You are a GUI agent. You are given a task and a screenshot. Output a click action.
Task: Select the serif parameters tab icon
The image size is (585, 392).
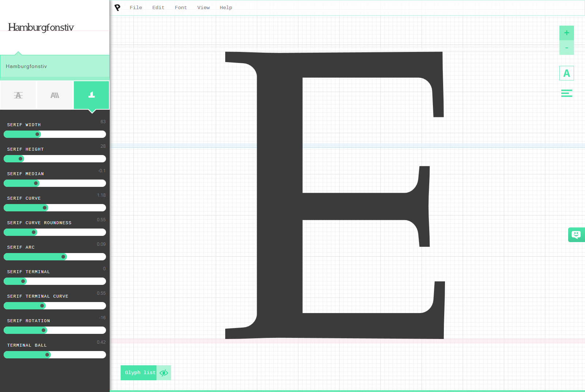click(x=91, y=95)
